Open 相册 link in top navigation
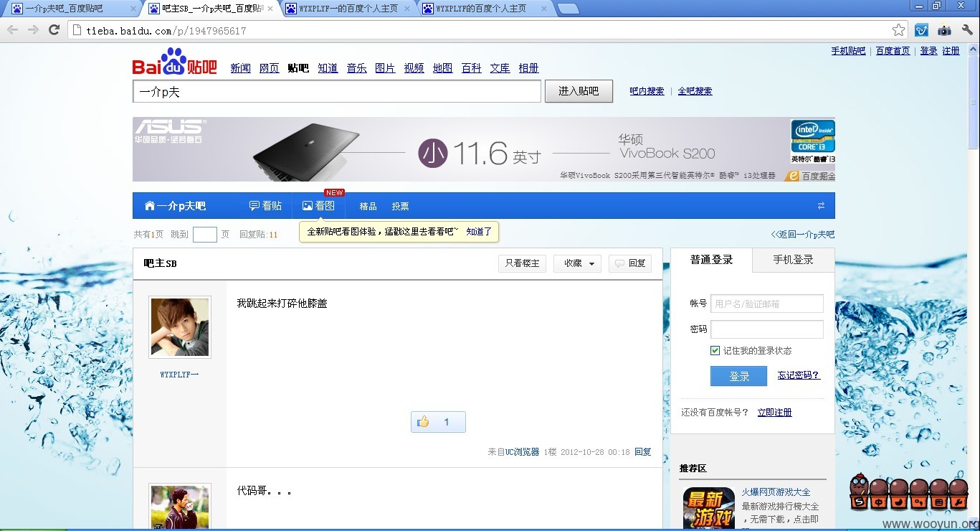980x531 pixels. pos(529,68)
